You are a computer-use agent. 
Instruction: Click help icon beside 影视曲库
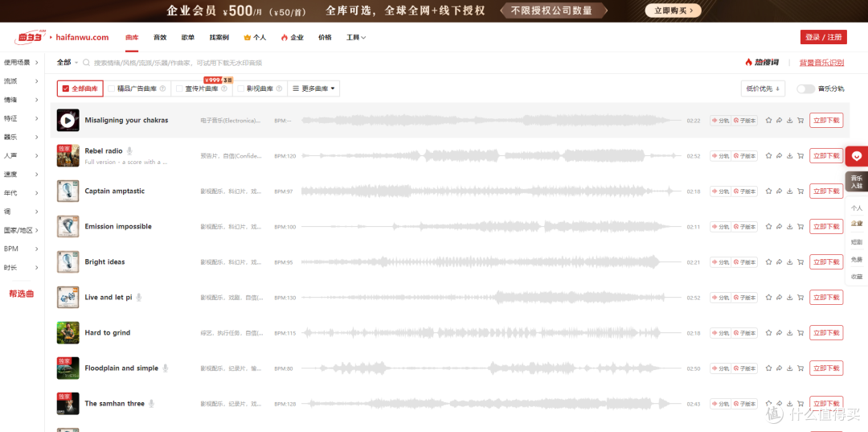point(279,88)
